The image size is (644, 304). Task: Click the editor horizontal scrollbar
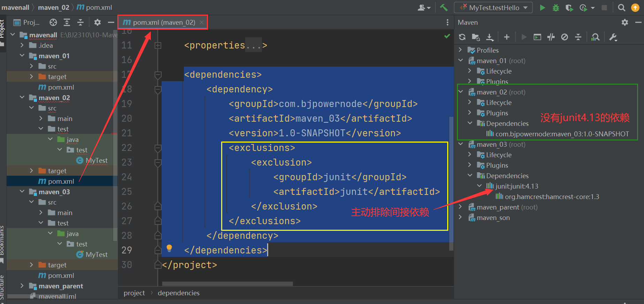coord(227,283)
